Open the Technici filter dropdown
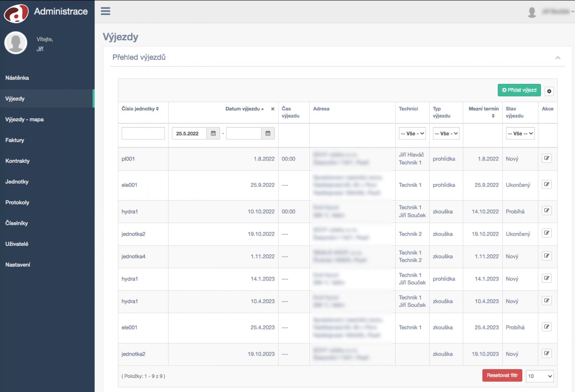This screenshot has height=392, width=575. (412, 134)
